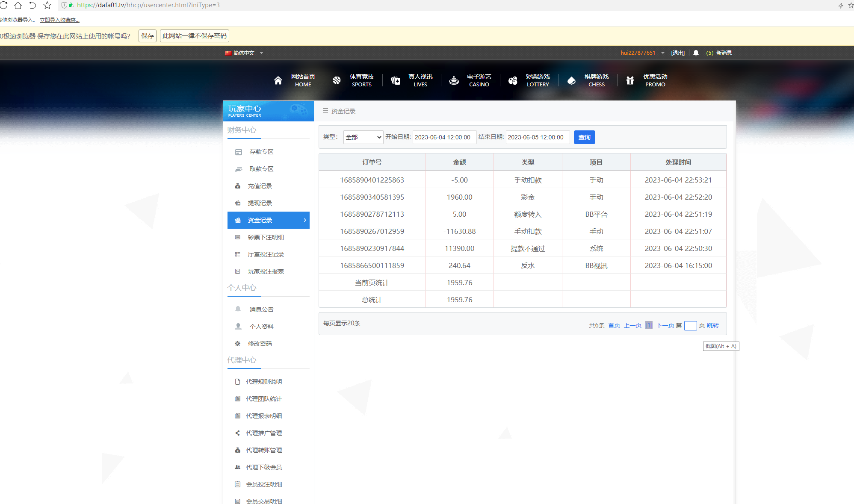Open 代理团队统计 menu item
The height and width of the screenshot is (504, 854).
tap(263, 399)
